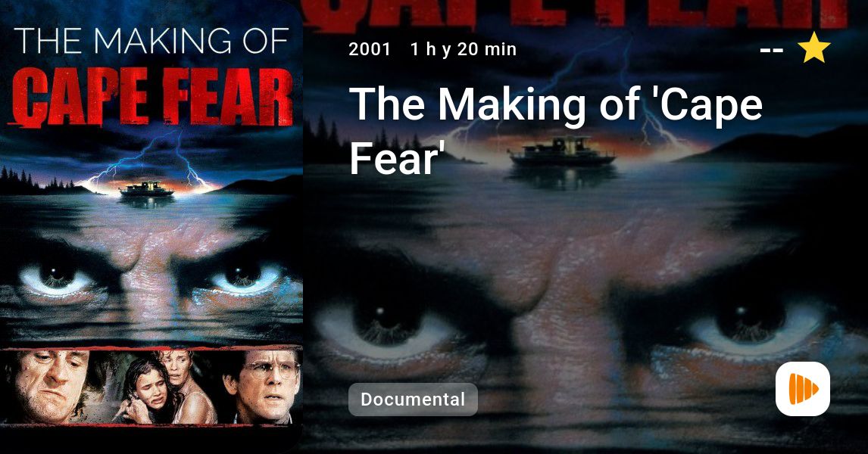
Task: Click THE MAKING OF text on poster
Action: pyautogui.click(x=151, y=41)
